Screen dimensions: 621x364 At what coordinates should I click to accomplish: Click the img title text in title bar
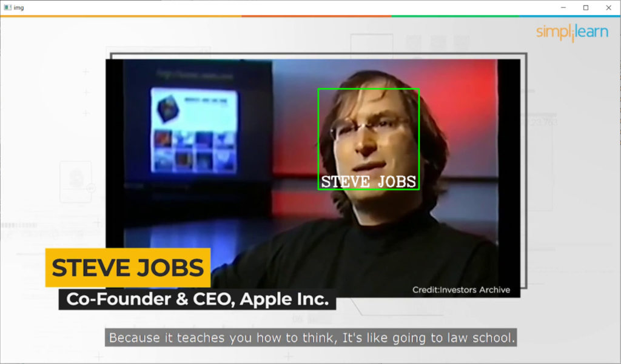(19, 7)
